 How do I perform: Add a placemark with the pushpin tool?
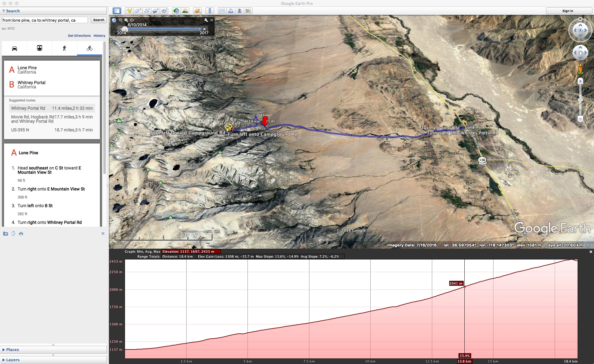pos(129,11)
